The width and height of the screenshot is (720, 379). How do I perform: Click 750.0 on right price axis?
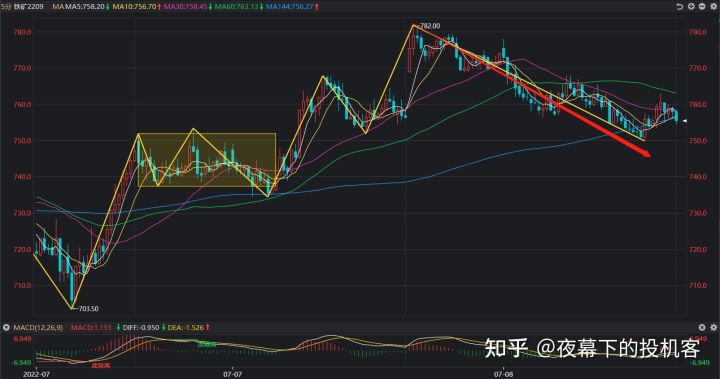tap(697, 141)
